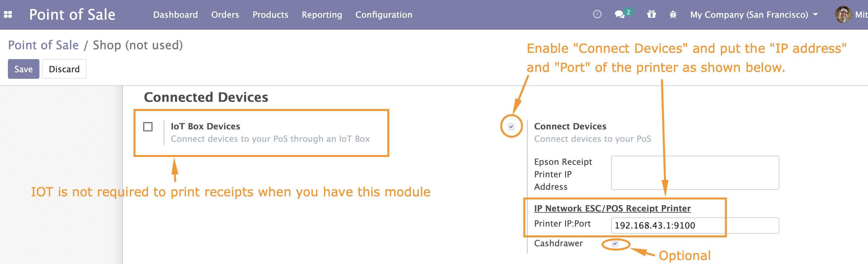Click the Epson Receipt Printer IP Address field
Screen dimensions: 868x264
pos(695,173)
